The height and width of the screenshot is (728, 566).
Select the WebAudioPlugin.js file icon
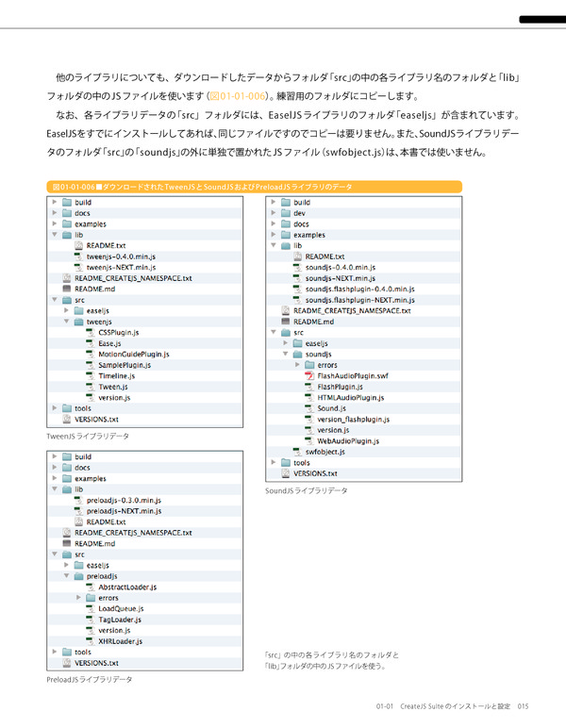tap(309, 440)
